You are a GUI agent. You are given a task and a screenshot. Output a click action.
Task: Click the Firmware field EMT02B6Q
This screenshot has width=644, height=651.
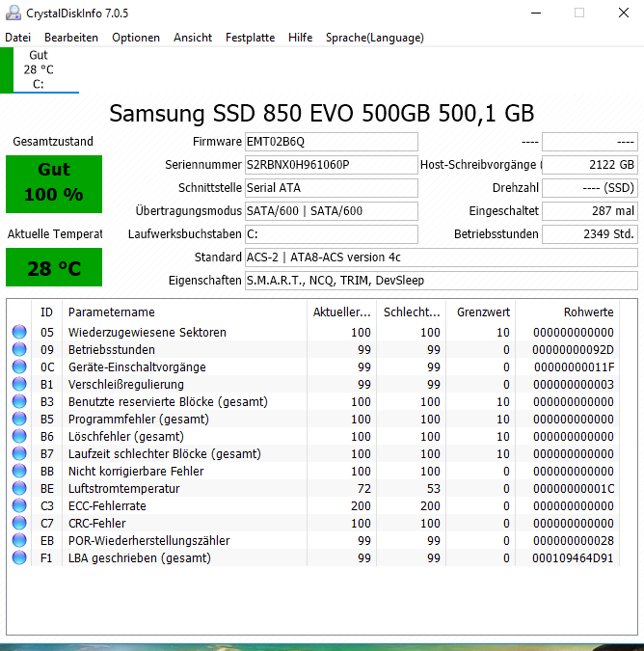(x=331, y=142)
